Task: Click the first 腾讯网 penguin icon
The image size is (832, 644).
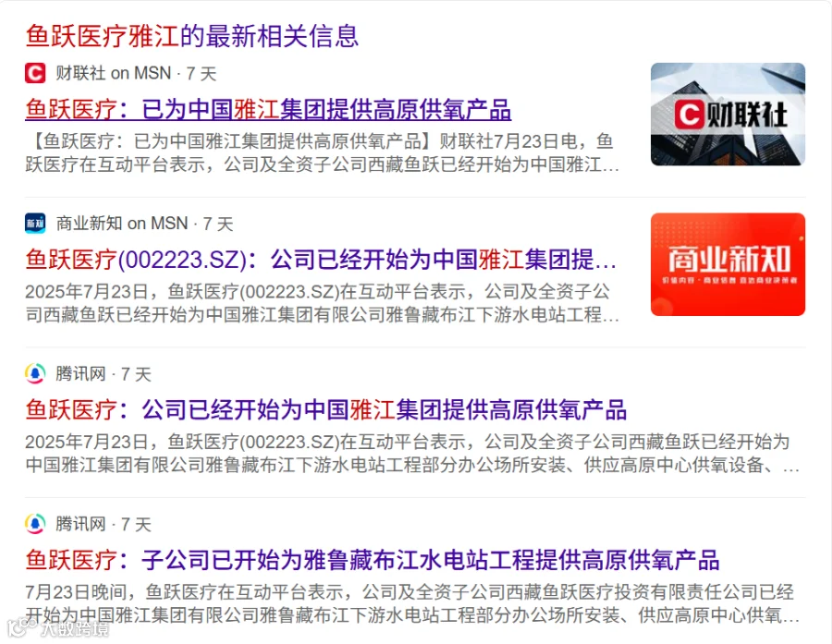Action: (x=35, y=374)
